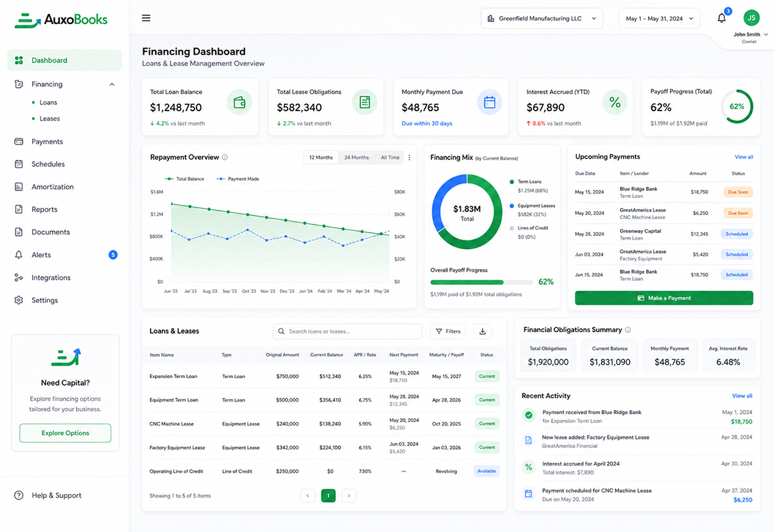This screenshot has width=774, height=532.
Task: Toggle the Total Balance legend series
Action: 185,178
